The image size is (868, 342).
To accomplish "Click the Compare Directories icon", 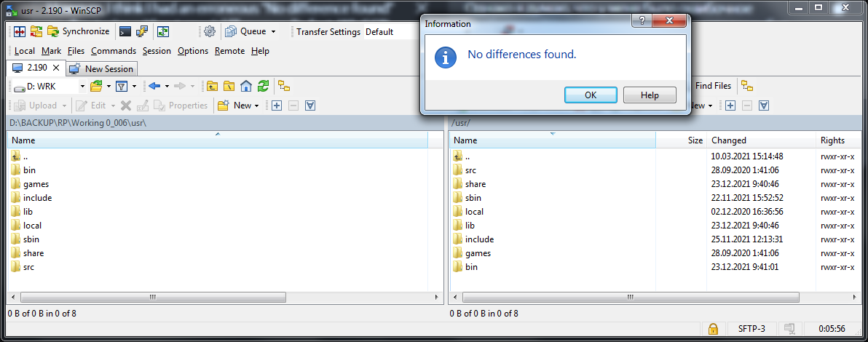I will point(20,31).
